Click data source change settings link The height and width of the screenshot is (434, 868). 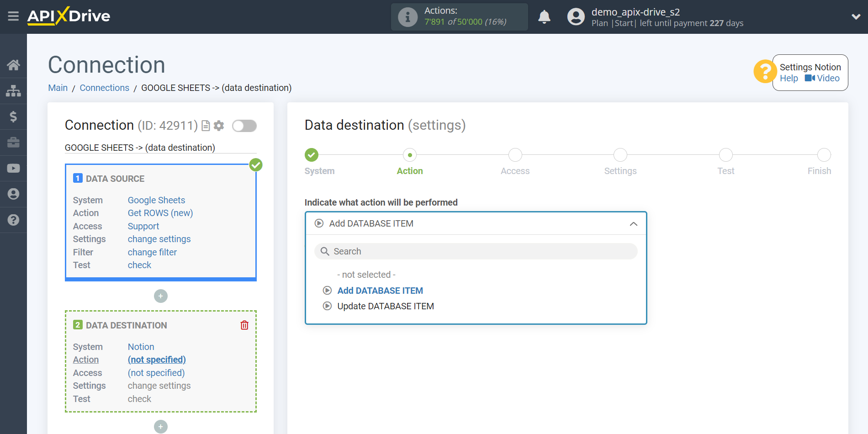point(159,239)
